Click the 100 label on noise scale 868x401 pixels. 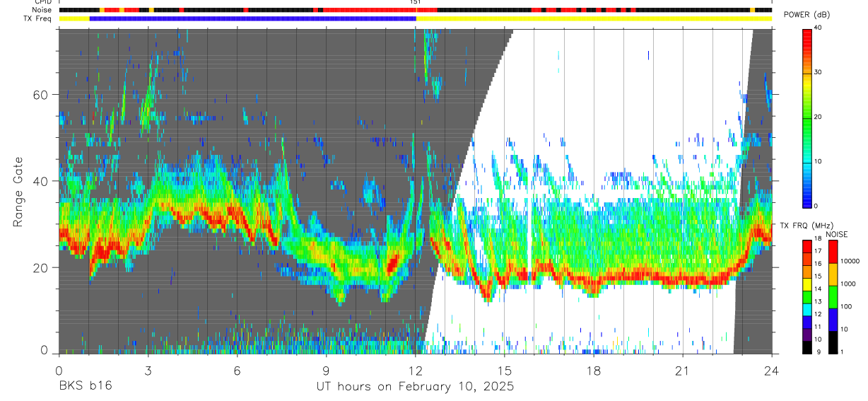[846, 306]
